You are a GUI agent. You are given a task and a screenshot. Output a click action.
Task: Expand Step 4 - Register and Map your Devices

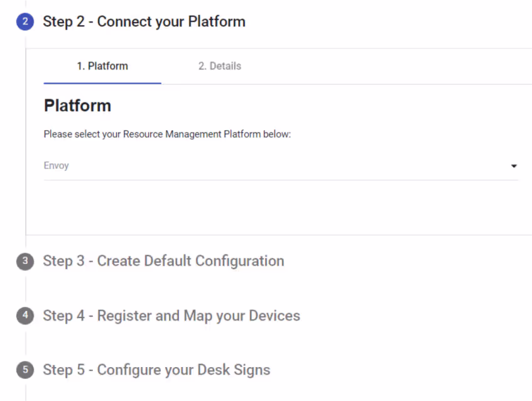[171, 316]
